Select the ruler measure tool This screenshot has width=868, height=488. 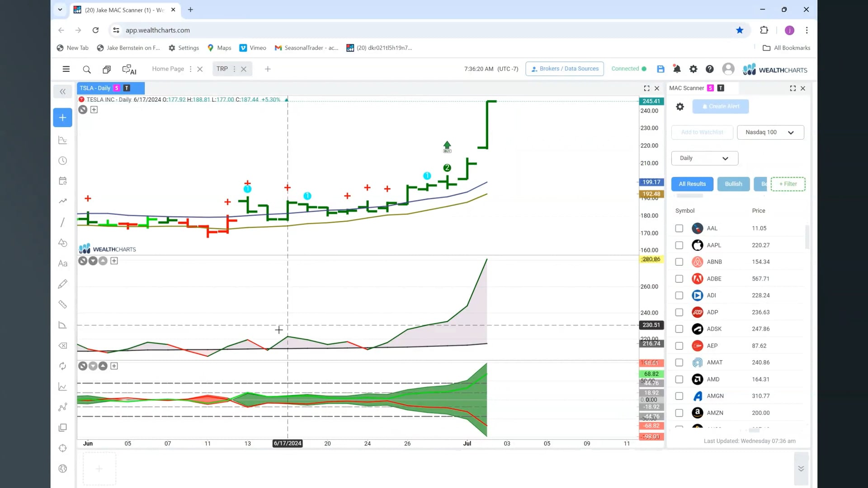(x=63, y=305)
